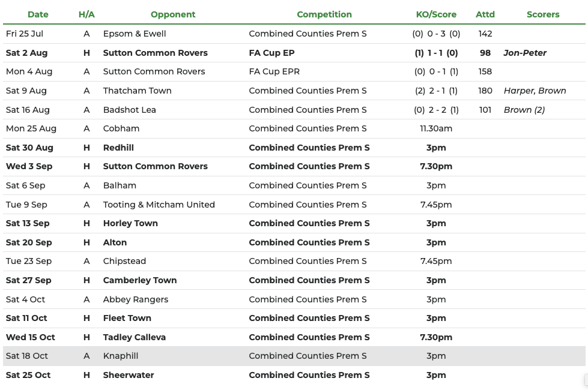
Task: Click the Date column header
Action: pos(38,14)
